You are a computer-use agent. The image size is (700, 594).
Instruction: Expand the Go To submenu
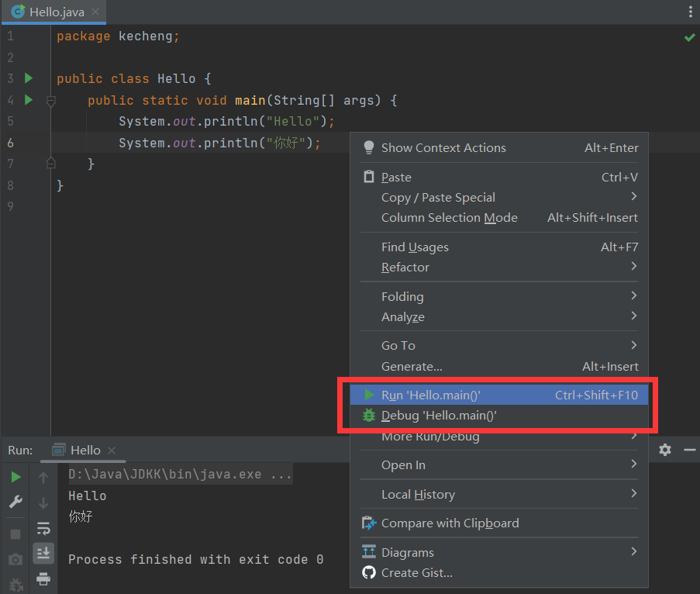[398, 346]
